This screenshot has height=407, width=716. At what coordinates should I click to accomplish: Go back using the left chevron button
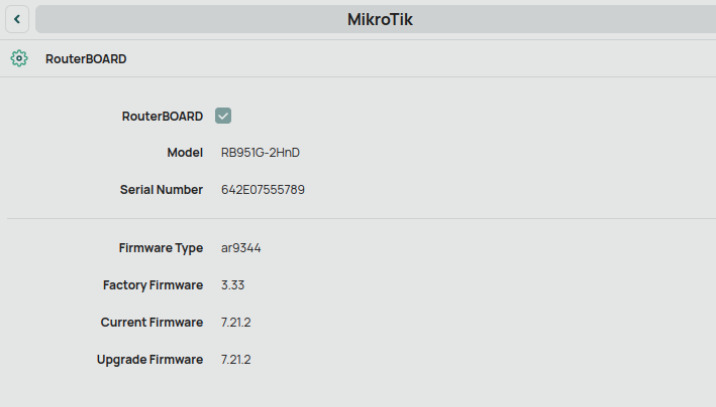pos(17,19)
